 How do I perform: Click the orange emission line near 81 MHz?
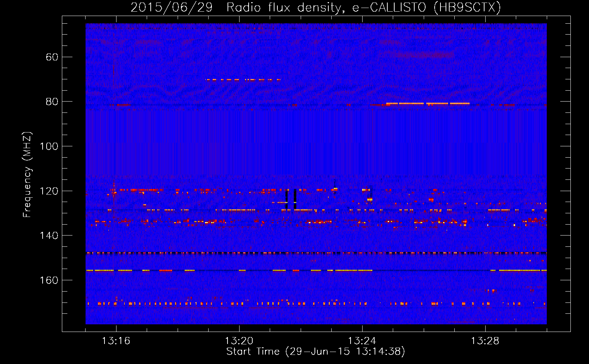428,104
